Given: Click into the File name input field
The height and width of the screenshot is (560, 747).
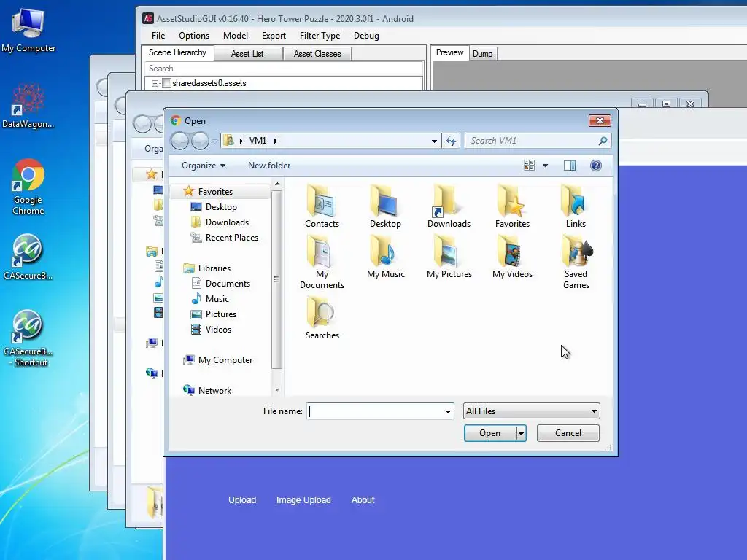Looking at the screenshot, I should click(x=376, y=411).
